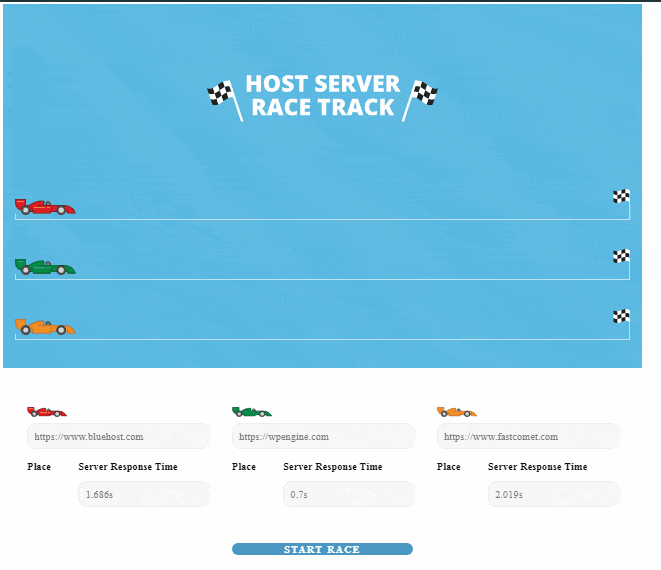Click the red race car on track
This screenshot has width=661, height=570.
click(x=45, y=207)
